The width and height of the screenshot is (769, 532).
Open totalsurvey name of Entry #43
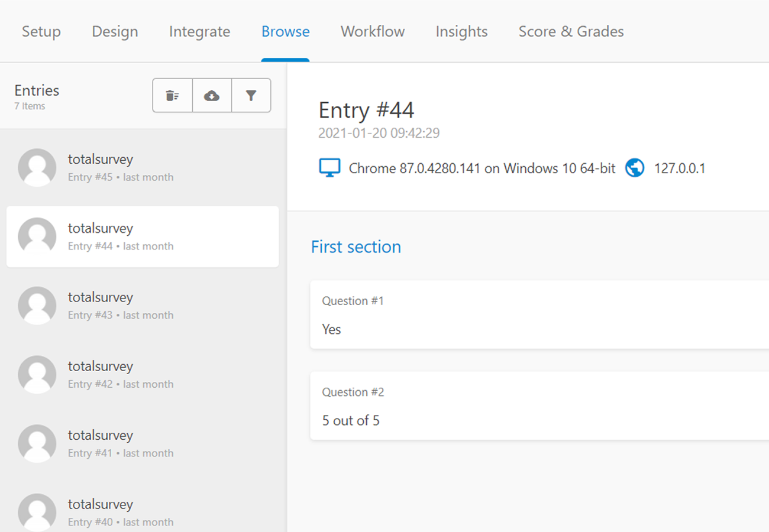[101, 297]
